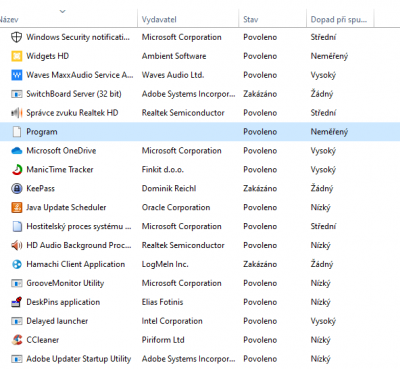Click Vysoký impact in the Delayed launcher row

pyautogui.click(x=323, y=321)
